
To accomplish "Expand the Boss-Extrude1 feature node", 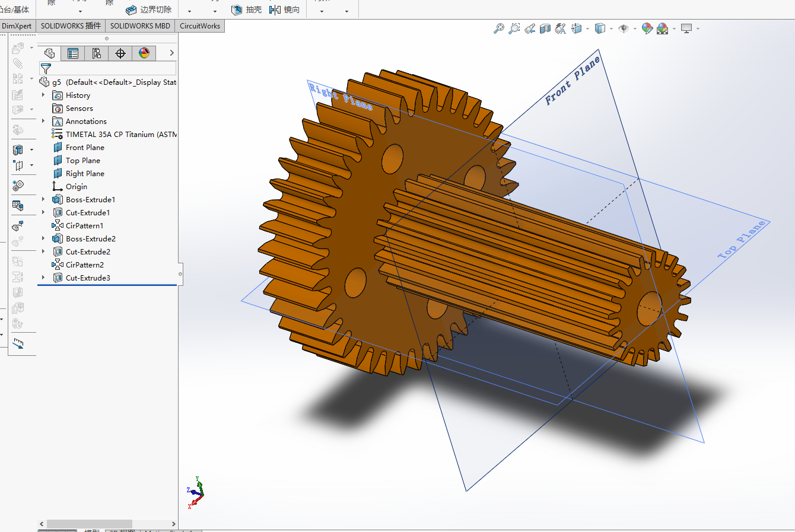I will click(43, 199).
